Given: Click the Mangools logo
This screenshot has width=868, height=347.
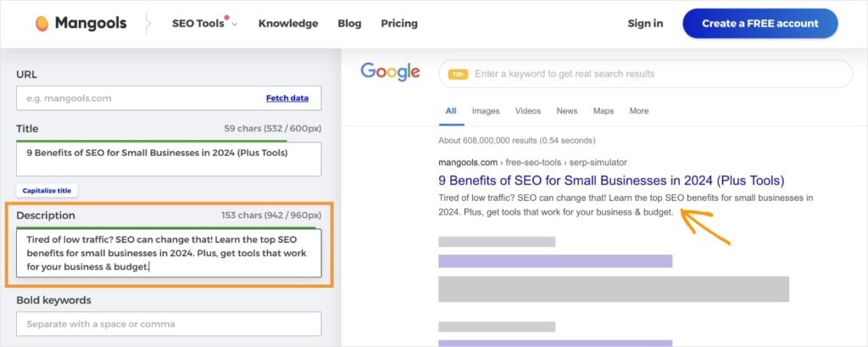Looking at the screenshot, I should (81, 23).
